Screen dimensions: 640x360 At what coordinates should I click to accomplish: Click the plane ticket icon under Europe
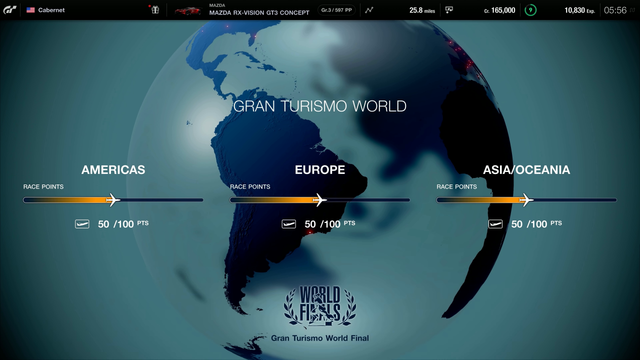(x=289, y=224)
